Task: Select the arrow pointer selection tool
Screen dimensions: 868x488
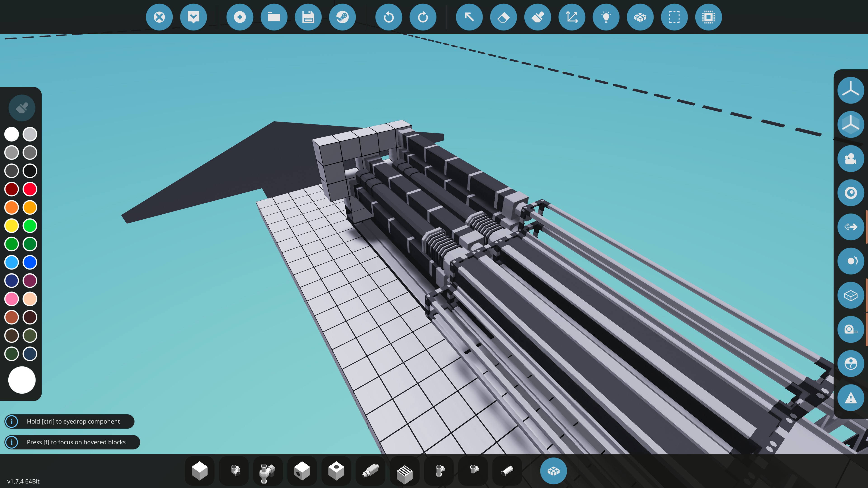Action: [469, 17]
